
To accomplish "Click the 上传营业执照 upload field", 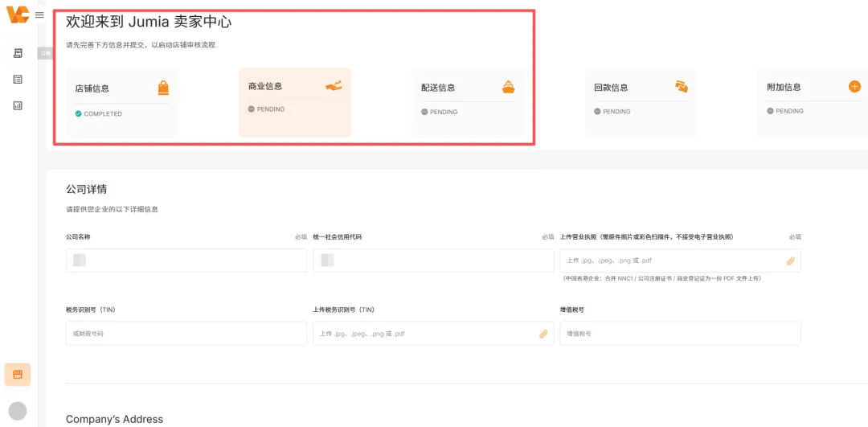I will click(681, 261).
